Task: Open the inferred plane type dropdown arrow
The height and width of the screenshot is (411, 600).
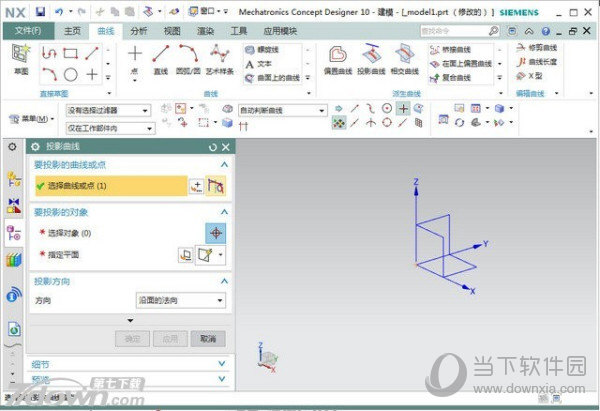Action: click(220, 254)
